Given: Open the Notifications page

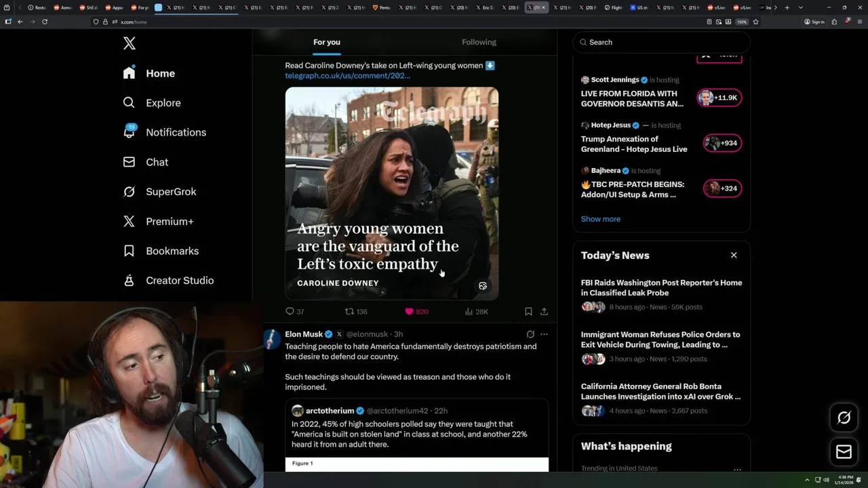Looking at the screenshot, I should 165,132.
